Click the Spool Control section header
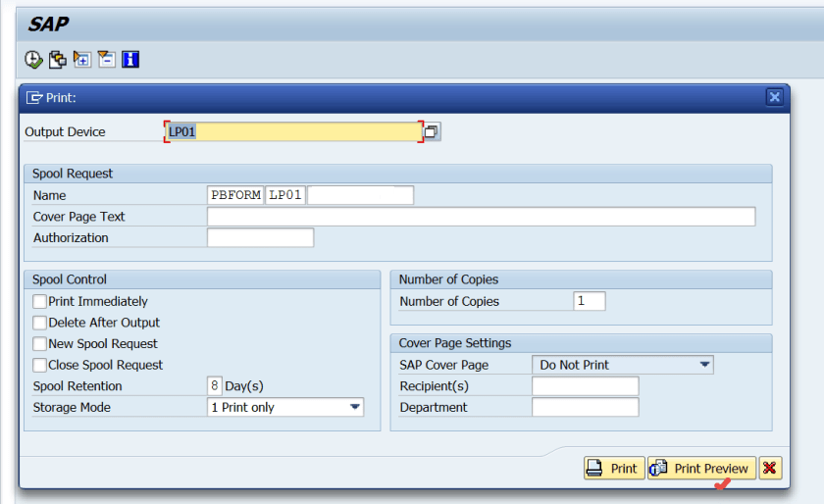The height and width of the screenshot is (504, 824). pos(202,279)
